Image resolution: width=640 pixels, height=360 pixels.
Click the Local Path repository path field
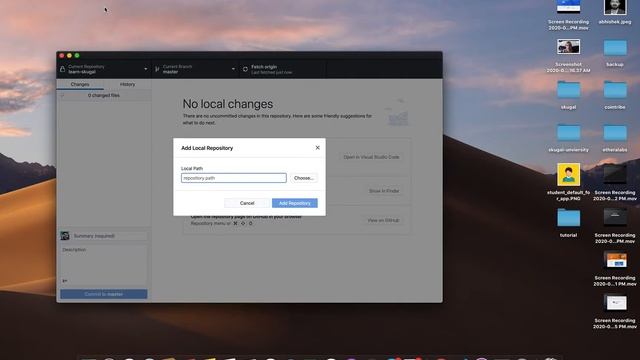pos(234,178)
